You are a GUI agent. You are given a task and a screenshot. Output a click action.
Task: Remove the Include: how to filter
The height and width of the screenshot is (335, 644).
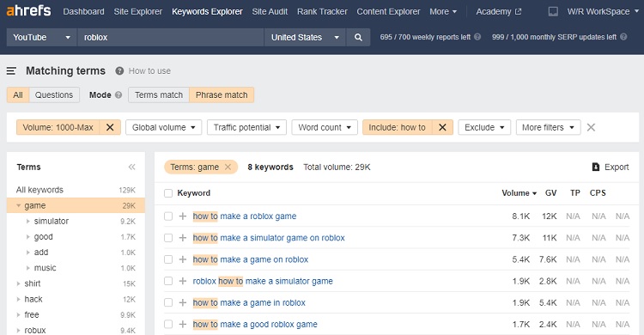[x=442, y=127]
